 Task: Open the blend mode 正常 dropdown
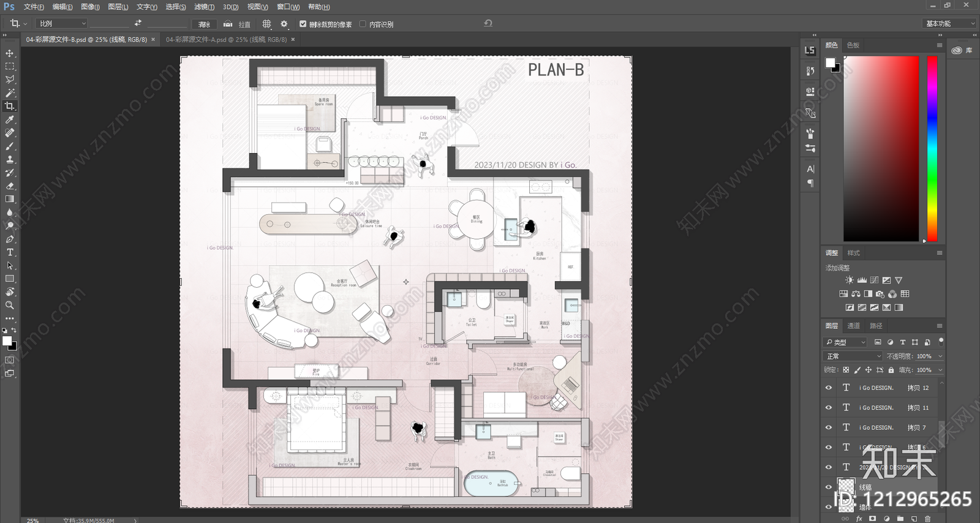coord(854,356)
